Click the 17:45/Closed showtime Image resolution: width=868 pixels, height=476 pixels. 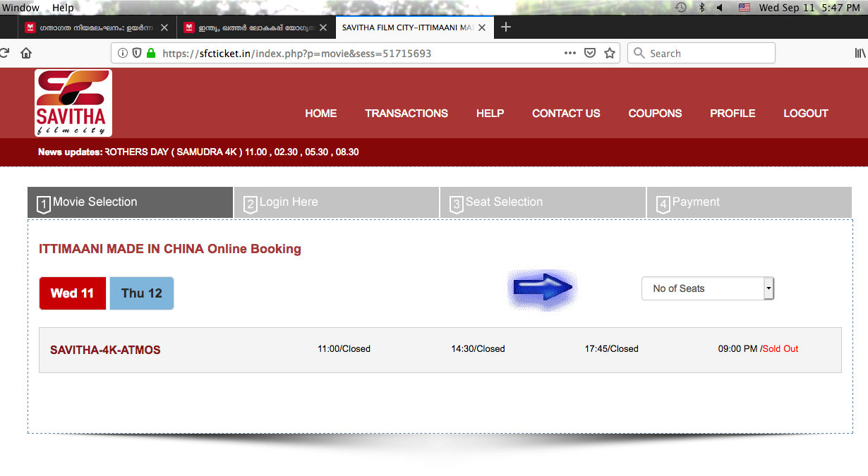pos(611,349)
